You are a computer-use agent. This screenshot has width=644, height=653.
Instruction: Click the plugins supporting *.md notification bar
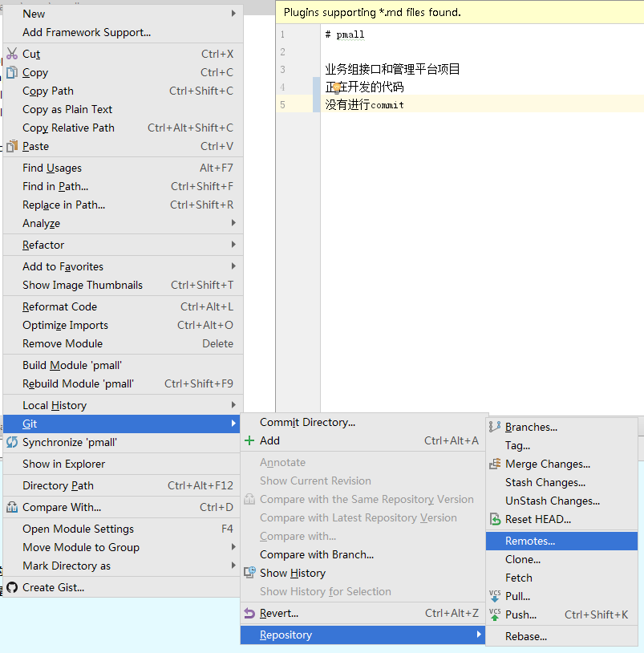[460, 13]
